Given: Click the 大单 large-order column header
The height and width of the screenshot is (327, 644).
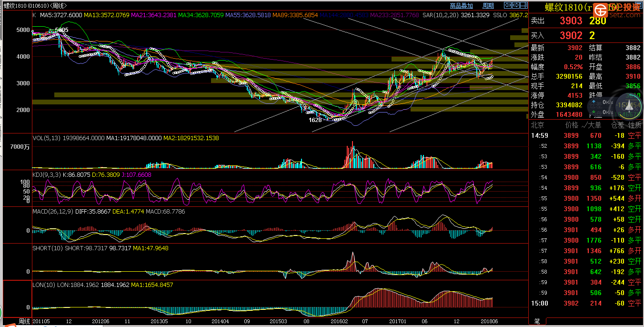Looking at the screenshot, I should tap(594, 125).
